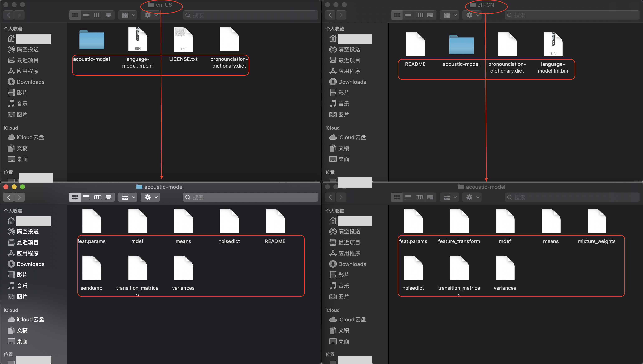Image resolution: width=643 pixels, height=364 pixels.
Task: Click the green zoom button of the sendump window
Action: click(x=23, y=187)
